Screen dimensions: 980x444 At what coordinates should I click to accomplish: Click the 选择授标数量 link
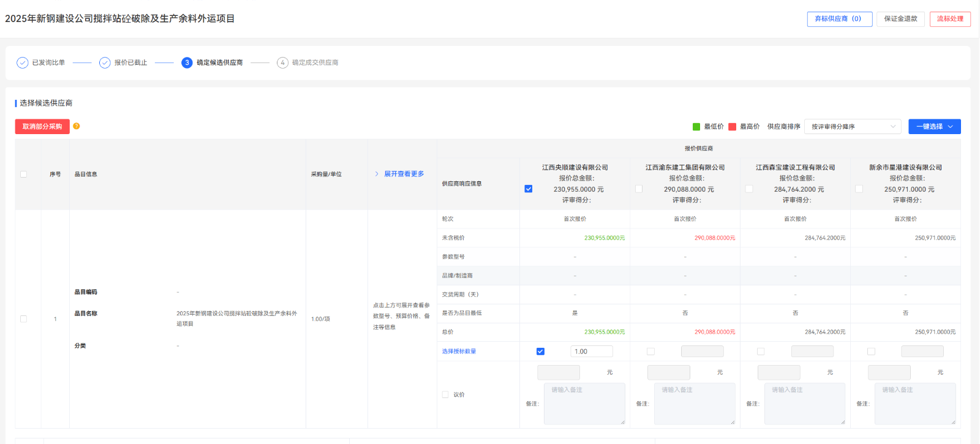click(459, 352)
